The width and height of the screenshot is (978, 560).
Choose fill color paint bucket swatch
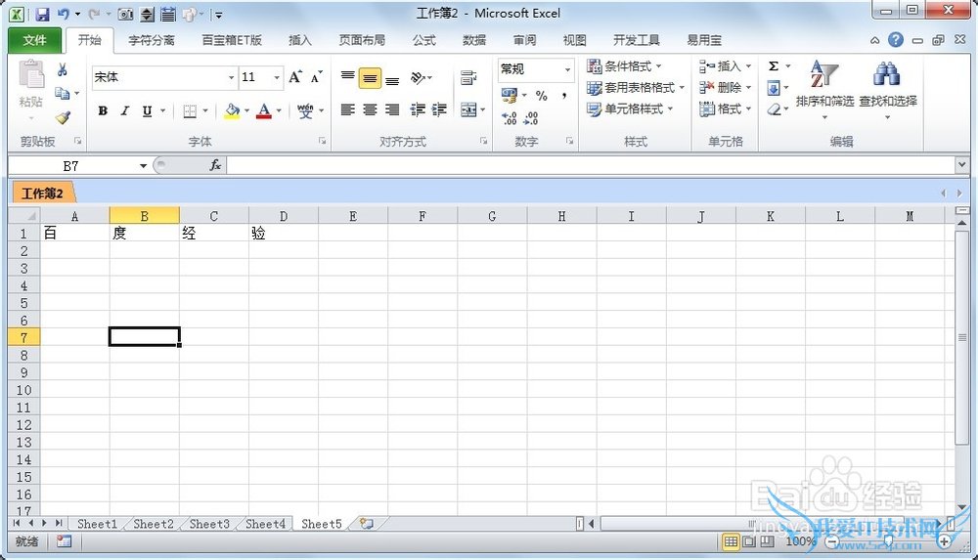pos(232,111)
